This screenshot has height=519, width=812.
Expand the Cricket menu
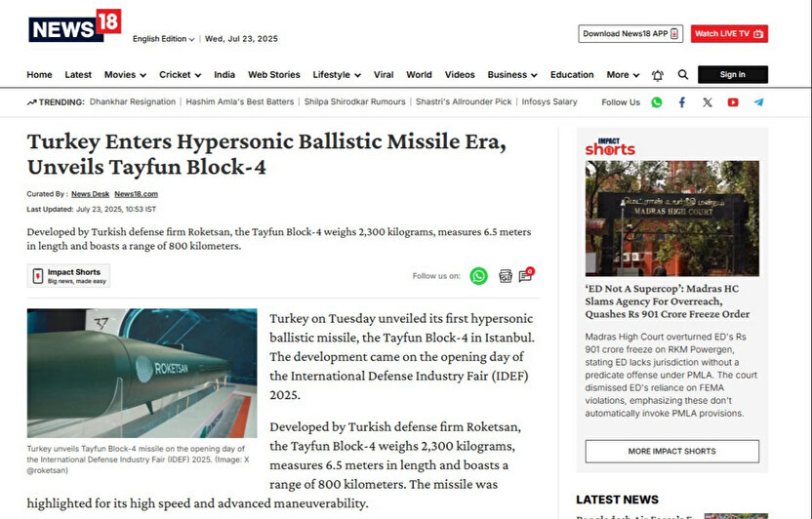pos(181,75)
